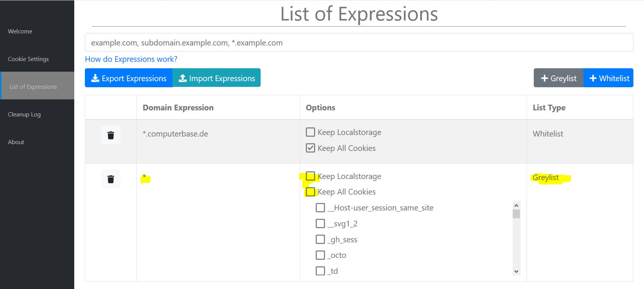Image resolution: width=644 pixels, height=289 pixels.
Task: Check the _octo cookie box
Action: click(320, 255)
